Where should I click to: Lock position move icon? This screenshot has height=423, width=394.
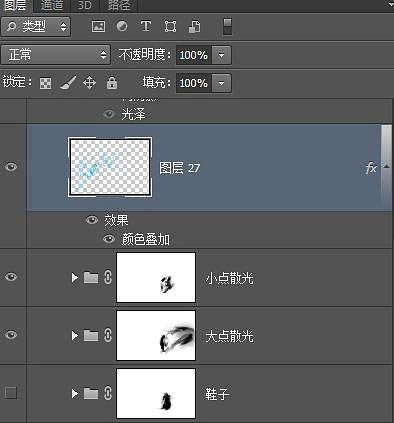coord(89,83)
